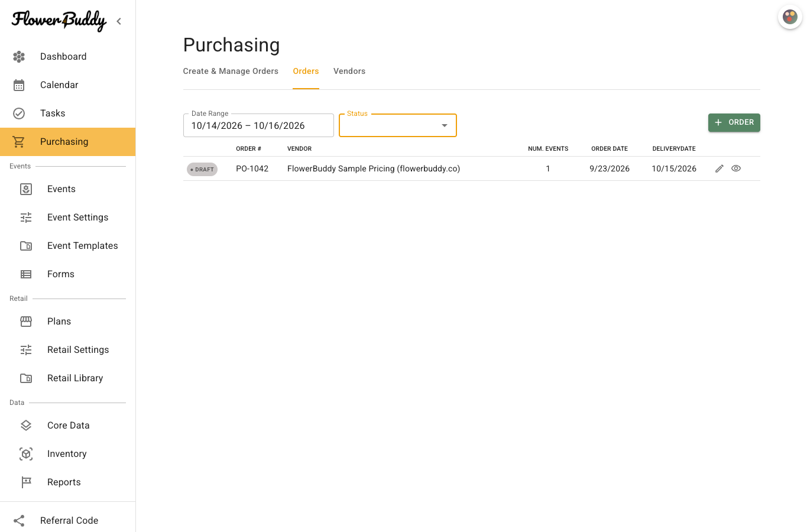807x532 pixels.
Task: Click the DELIVERYDATE column header
Action: click(674, 149)
